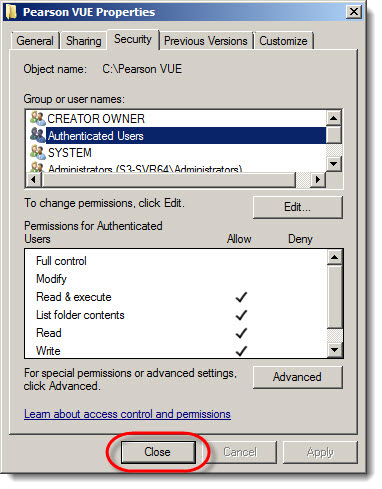This screenshot has height=489, width=382.
Task: Click group list scroll down arrow
Action: coord(334,164)
